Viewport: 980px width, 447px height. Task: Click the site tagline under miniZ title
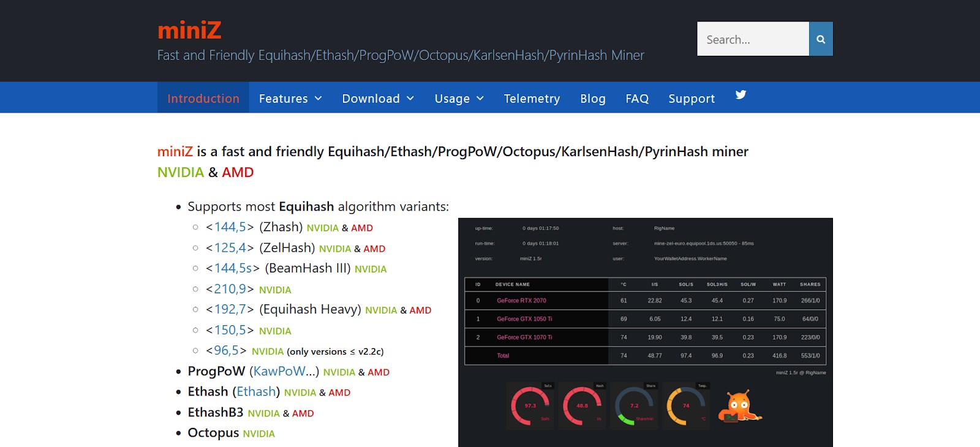coord(401,55)
